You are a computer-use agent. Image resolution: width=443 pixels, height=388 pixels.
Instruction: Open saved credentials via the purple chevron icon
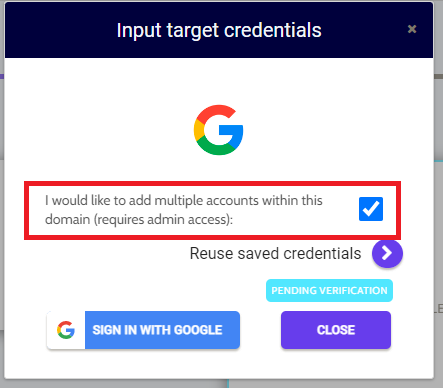(x=387, y=253)
